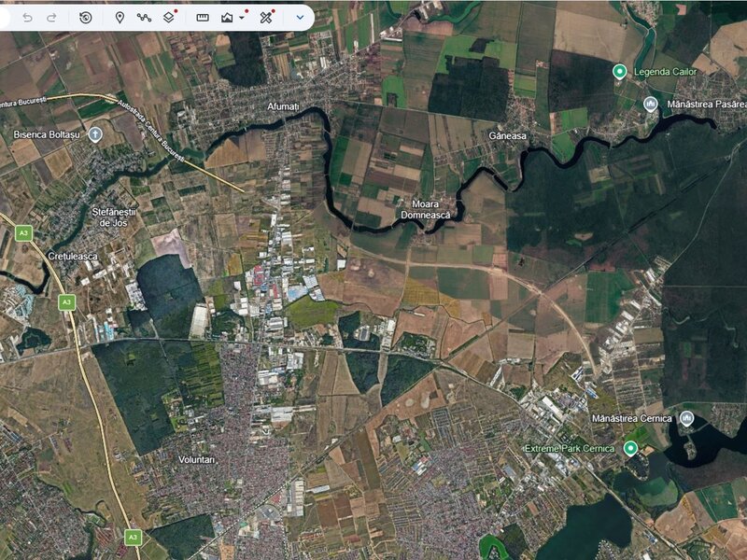This screenshot has width=747, height=560.
Task: Click the Moara Domnească place label
Action: coord(426,209)
